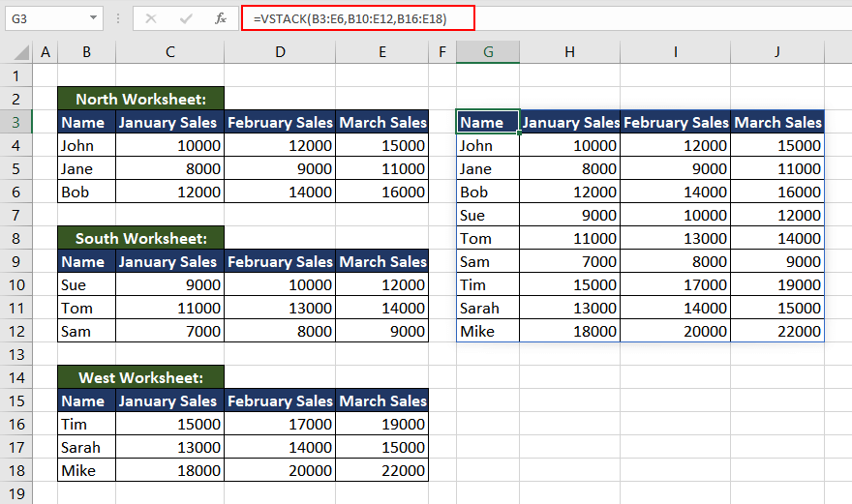Select cell B17 with 'Sarah'
This screenshot has height=504, width=852.
coord(86,447)
